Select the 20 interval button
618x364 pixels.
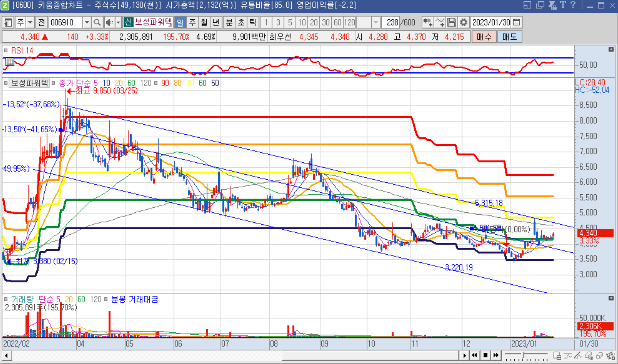click(x=314, y=23)
